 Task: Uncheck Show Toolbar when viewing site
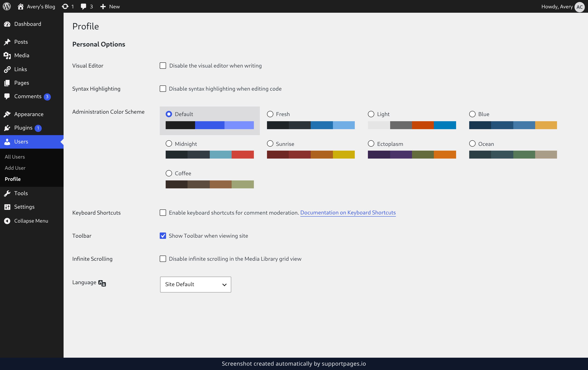click(163, 236)
